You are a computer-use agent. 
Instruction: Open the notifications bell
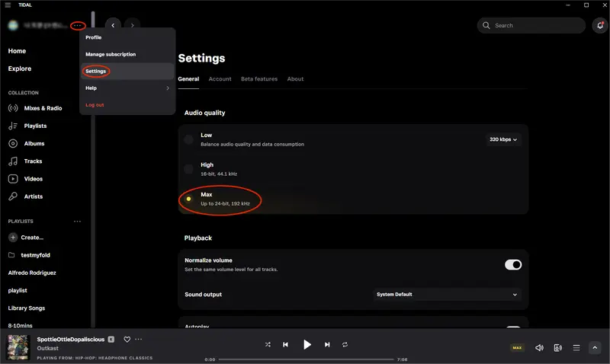click(x=600, y=26)
